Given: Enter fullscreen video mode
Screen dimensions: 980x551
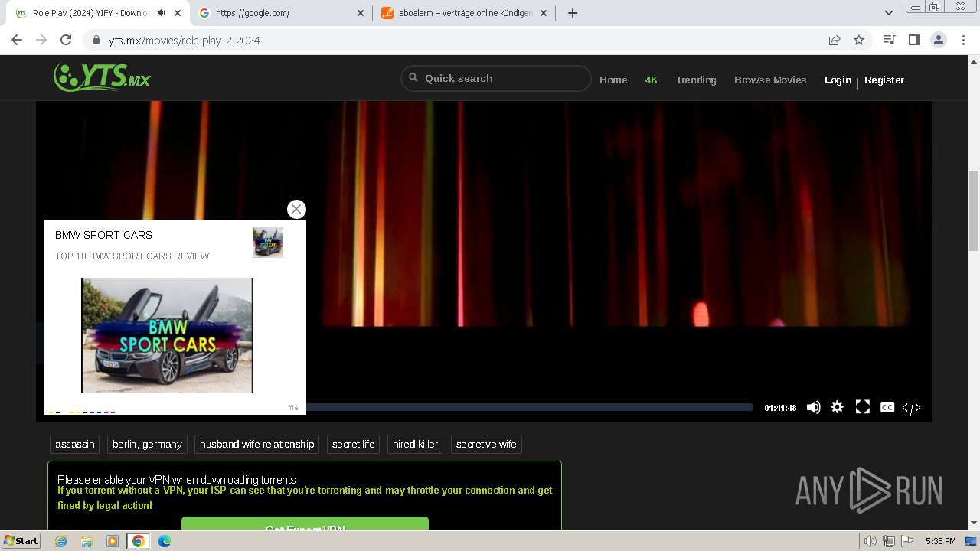Looking at the screenshot, I should 863,407.
